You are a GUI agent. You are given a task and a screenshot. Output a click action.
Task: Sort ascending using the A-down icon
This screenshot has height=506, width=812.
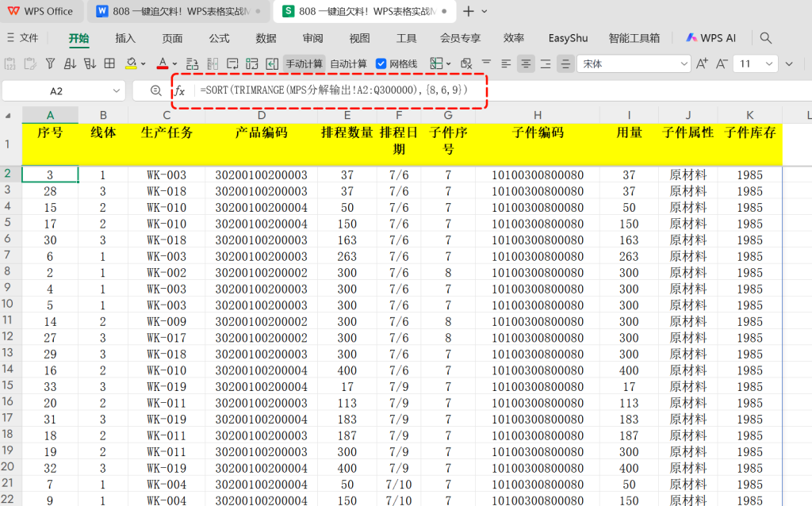[70, 63]
